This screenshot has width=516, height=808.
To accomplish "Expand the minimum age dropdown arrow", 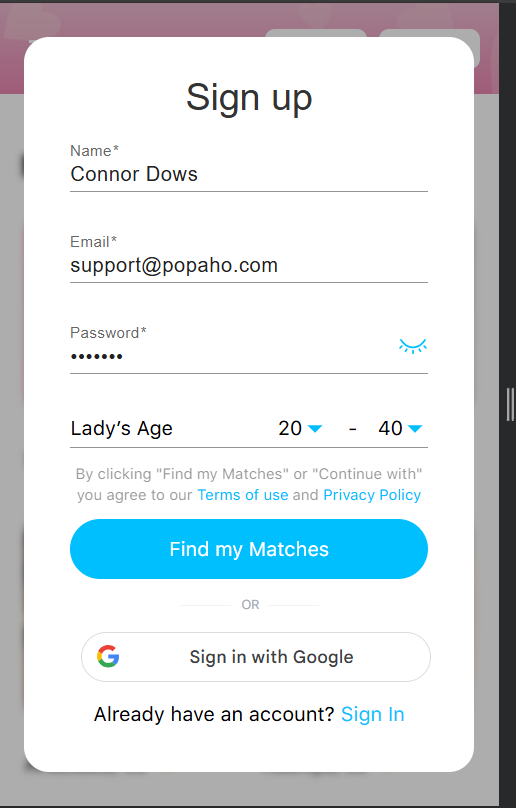I will [314, 428].
